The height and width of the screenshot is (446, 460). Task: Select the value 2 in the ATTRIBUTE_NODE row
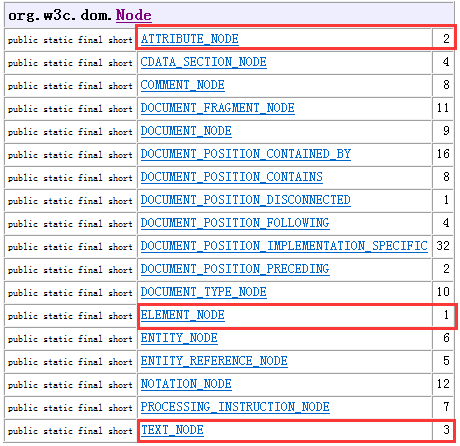pyautogui.click(x=446, y=39)
